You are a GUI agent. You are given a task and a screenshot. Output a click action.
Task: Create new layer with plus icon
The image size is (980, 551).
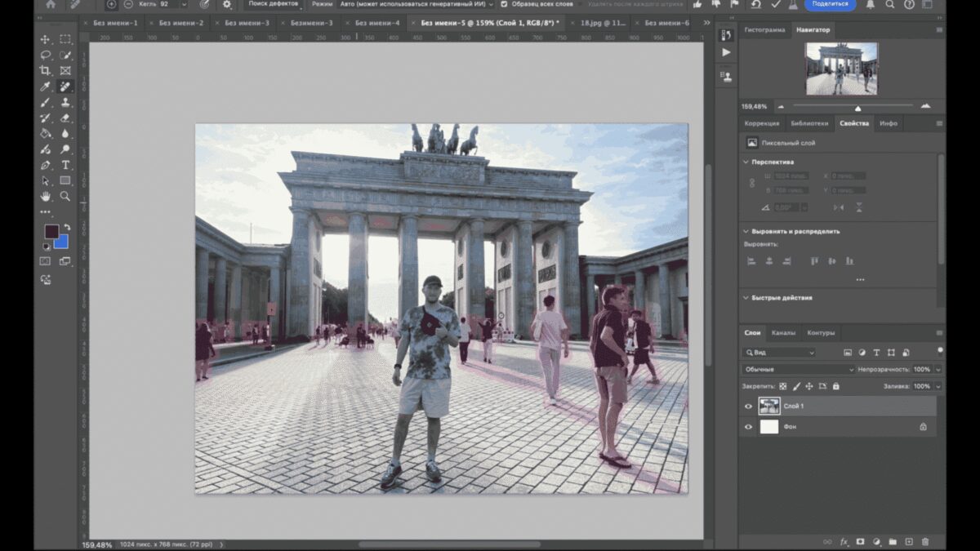pos(909,541)
